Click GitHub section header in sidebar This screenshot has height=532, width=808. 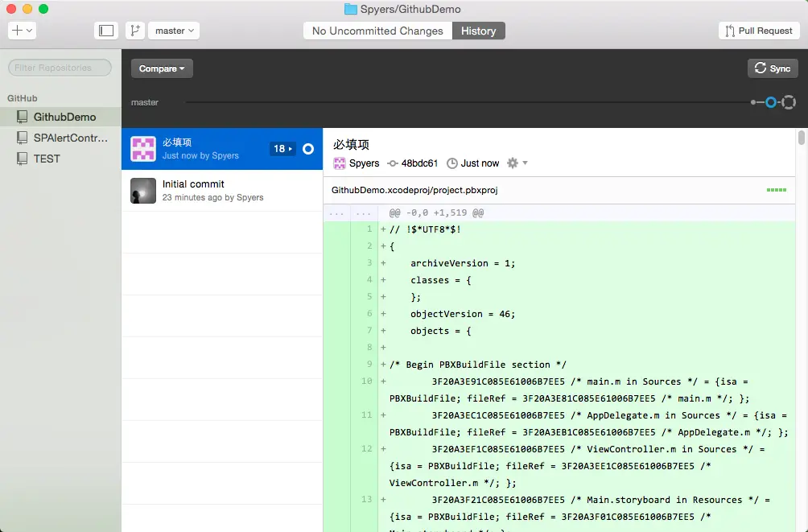pyautogui.click(x=23, y=98)
